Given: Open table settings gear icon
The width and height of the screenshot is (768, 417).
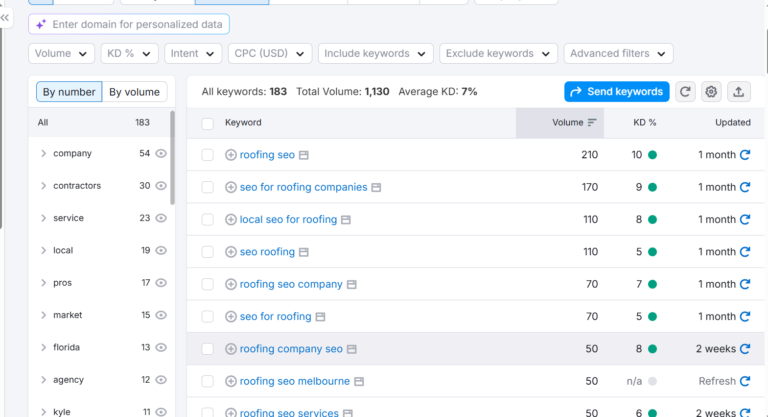Looking at the screenshot, I should tap(711, 92).
